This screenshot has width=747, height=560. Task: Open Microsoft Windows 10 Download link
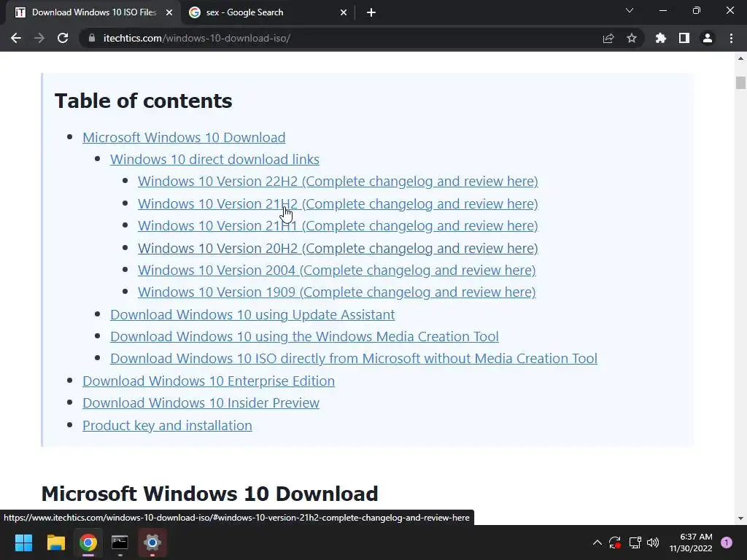pos(184,137)
